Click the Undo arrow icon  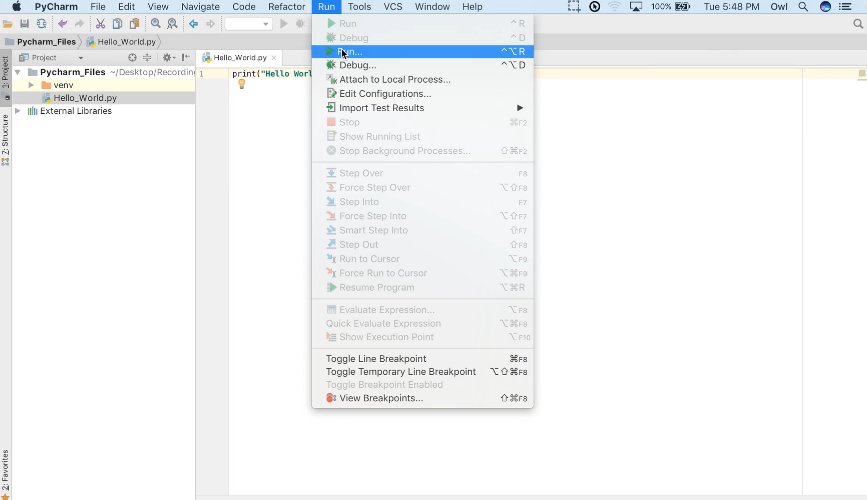coord(62,24)
